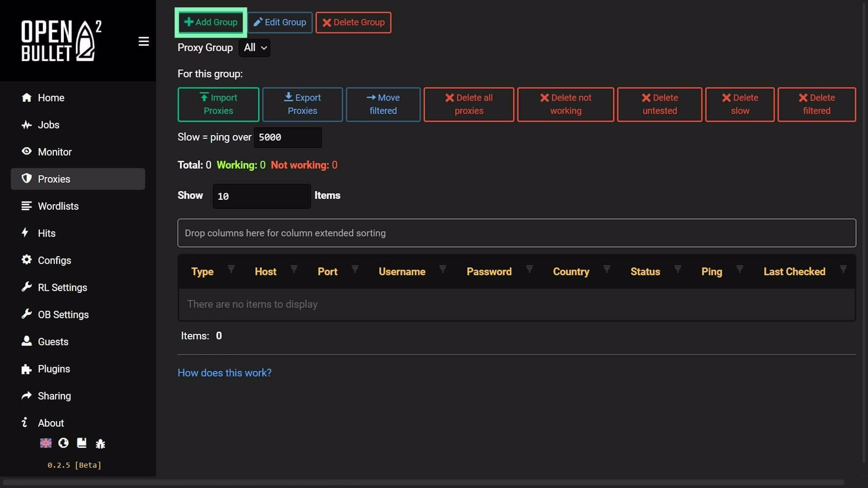Sort by the Country column header

(x=571, y=271)
